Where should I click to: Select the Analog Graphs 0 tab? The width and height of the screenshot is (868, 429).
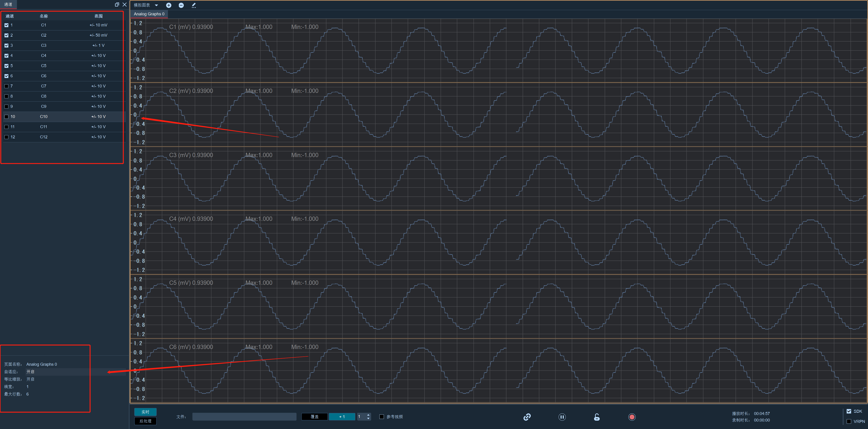[149, 14]
